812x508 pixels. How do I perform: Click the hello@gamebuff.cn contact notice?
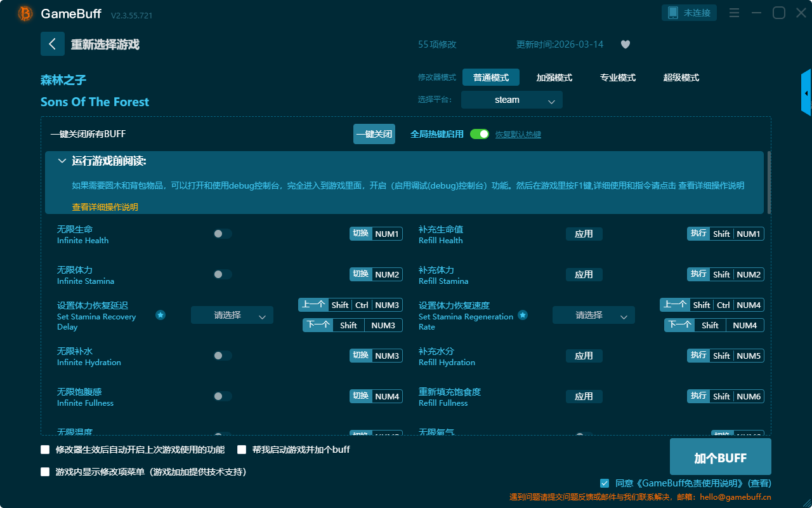(x=640, y=497)
